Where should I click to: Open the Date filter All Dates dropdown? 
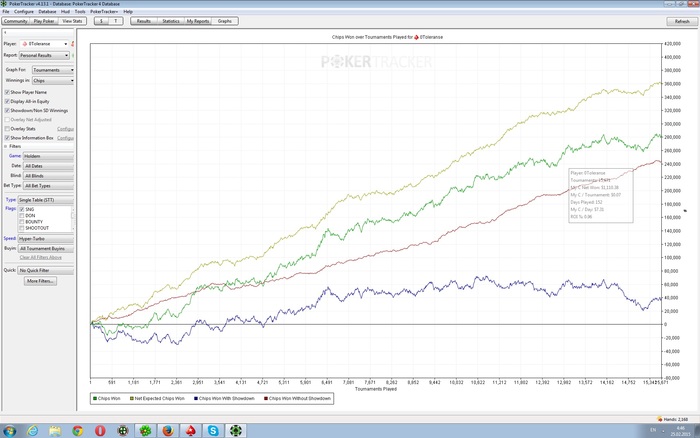pos(48,166)
